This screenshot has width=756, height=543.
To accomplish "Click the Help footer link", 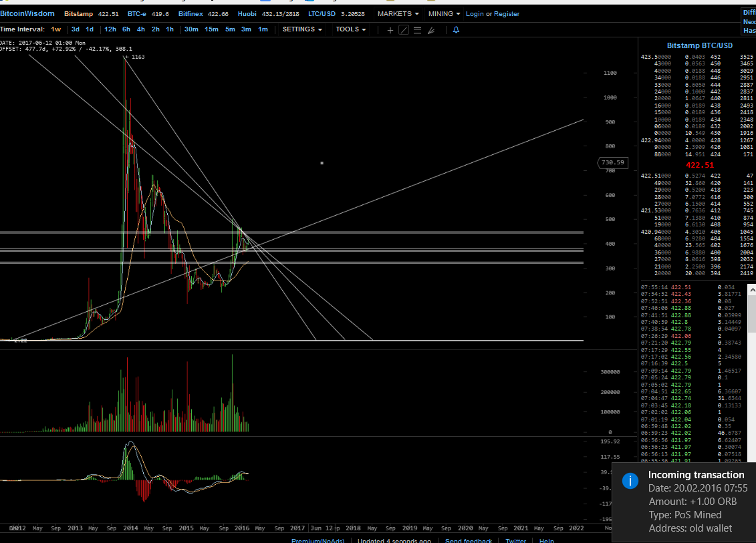I will click(546, 540).
